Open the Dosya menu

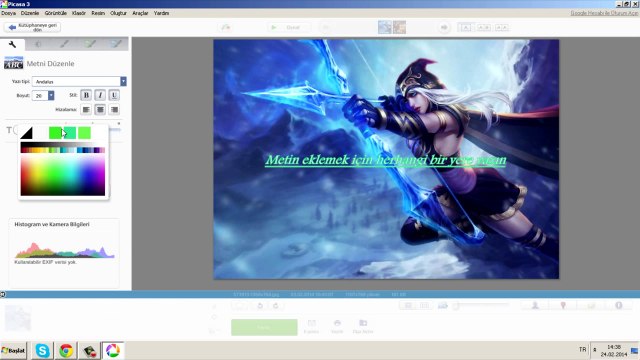pyautogui.click(x=8, y=13)
